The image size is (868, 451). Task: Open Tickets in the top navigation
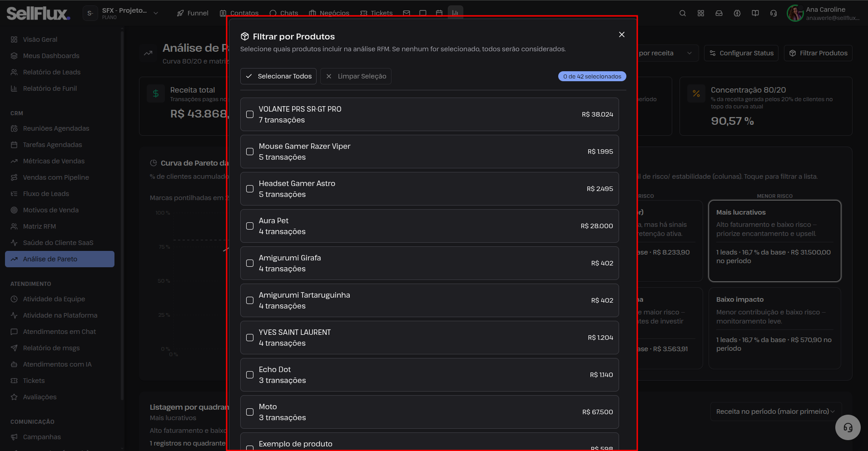coord(377,13)
